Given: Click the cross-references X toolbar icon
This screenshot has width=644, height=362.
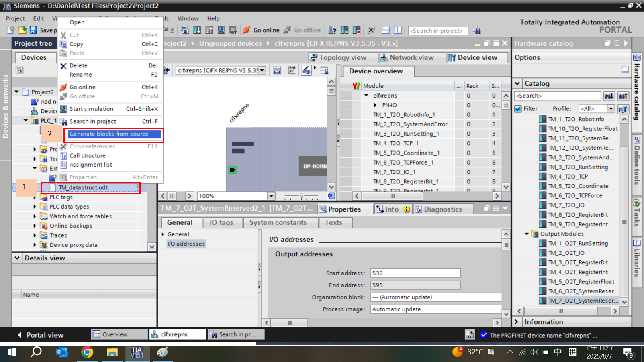Looking at the screenshot, I should click(371, 30).
